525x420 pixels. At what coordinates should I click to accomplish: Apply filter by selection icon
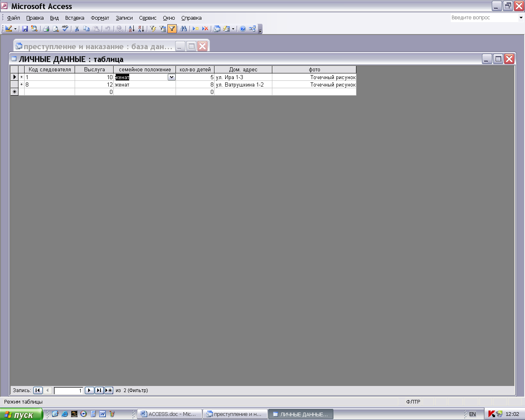pyautogui.click(x=153, y=29)
